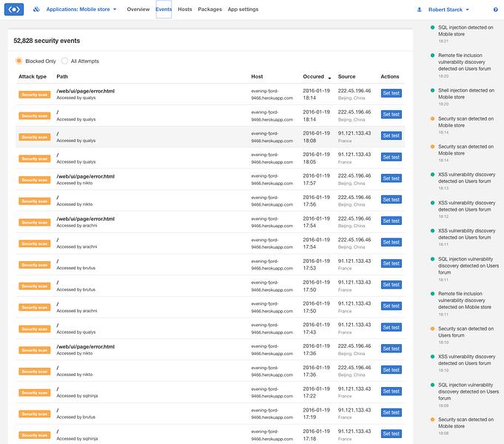Open the Robert Starck user dropdown

(x=448, y=10)
